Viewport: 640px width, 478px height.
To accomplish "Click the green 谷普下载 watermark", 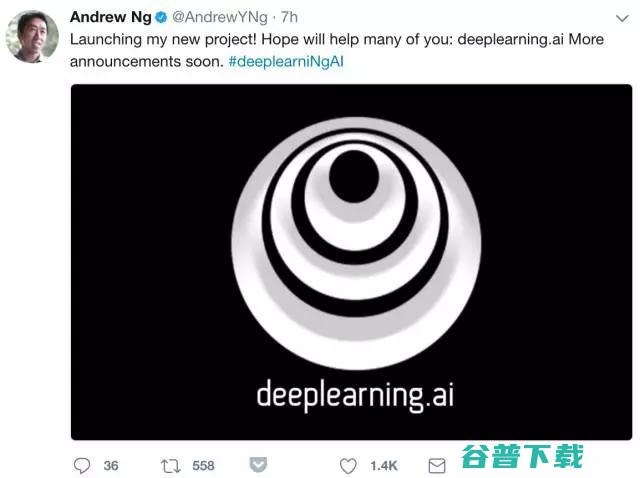I will pos(522,456).
